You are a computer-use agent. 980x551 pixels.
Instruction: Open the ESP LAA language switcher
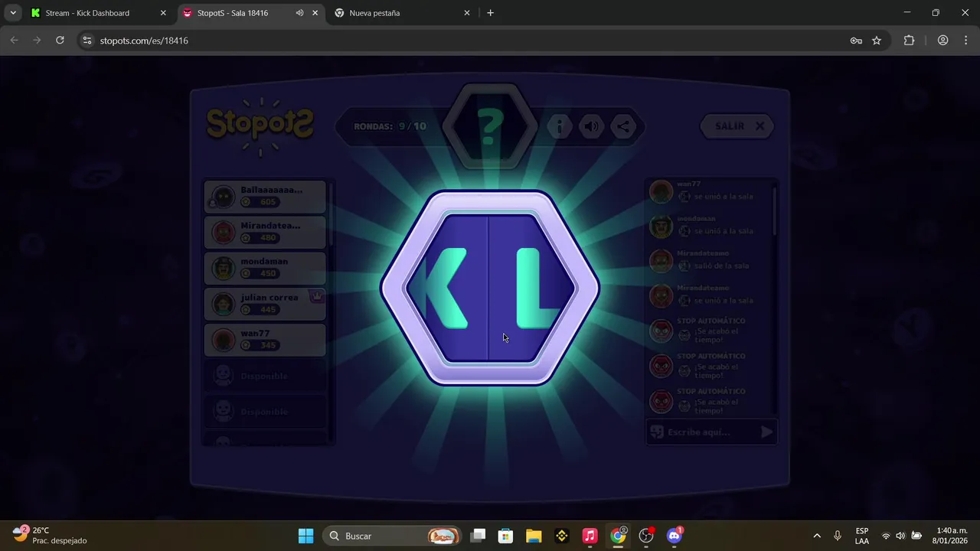point(862,536)
